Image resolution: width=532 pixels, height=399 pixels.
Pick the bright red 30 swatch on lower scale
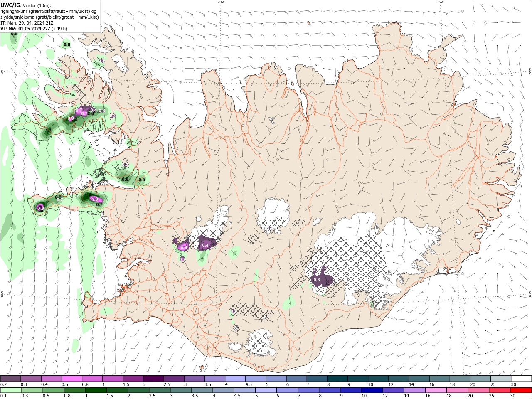521,390
